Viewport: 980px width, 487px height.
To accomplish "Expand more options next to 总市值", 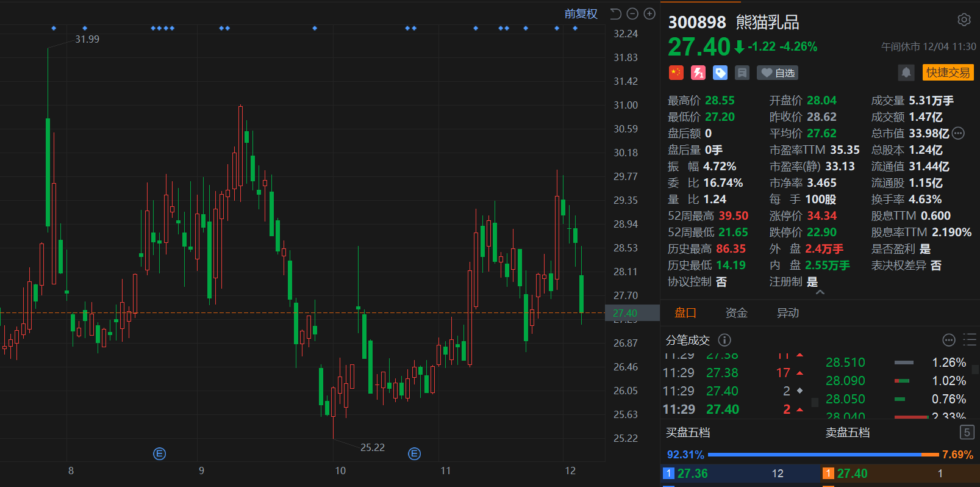I will click(x=958, y=133).
